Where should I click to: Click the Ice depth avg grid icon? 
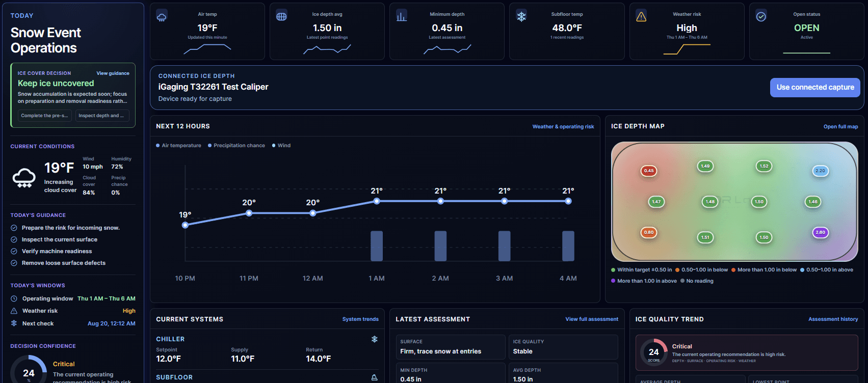281,17
